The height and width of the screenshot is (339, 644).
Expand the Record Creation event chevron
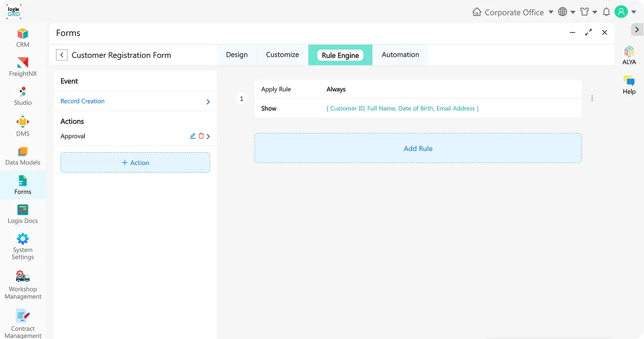[208, 101]
